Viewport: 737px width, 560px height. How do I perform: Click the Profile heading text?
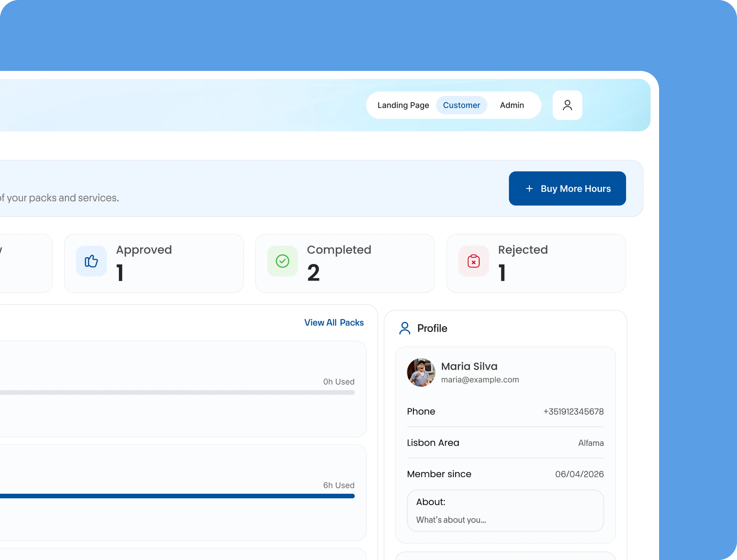pos(432,328)
